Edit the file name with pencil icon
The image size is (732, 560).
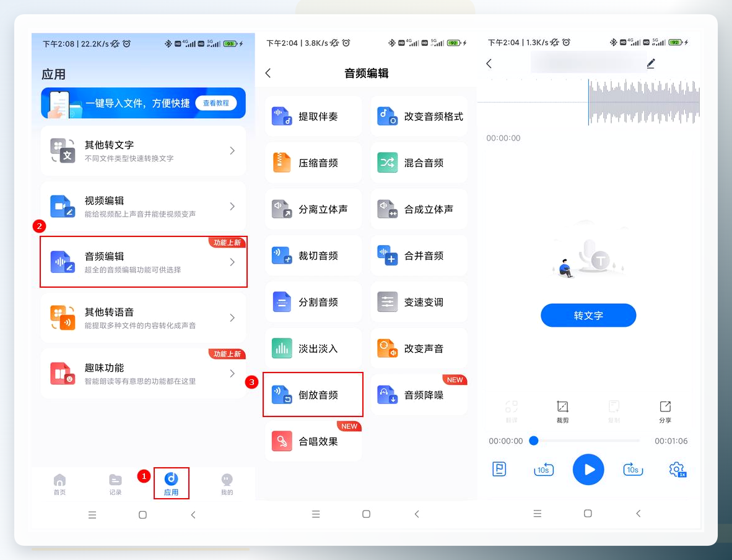651,63
